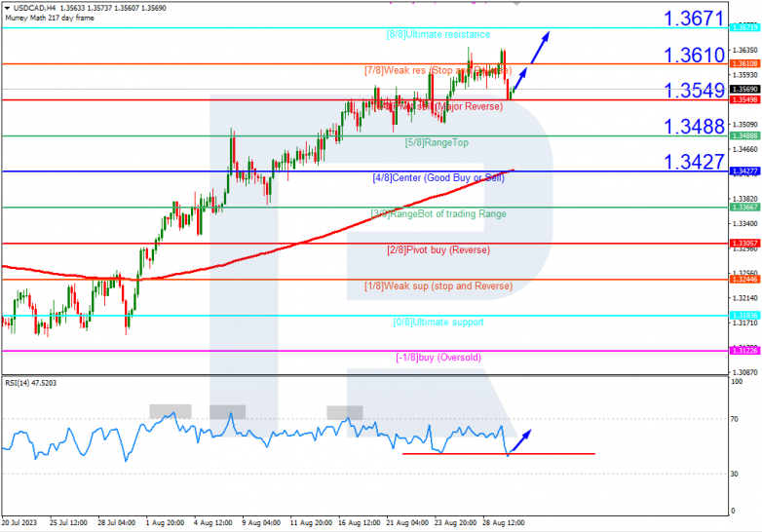
Task: Click the 1 Aug 20:00 time label
Action: tap(165, 523)
